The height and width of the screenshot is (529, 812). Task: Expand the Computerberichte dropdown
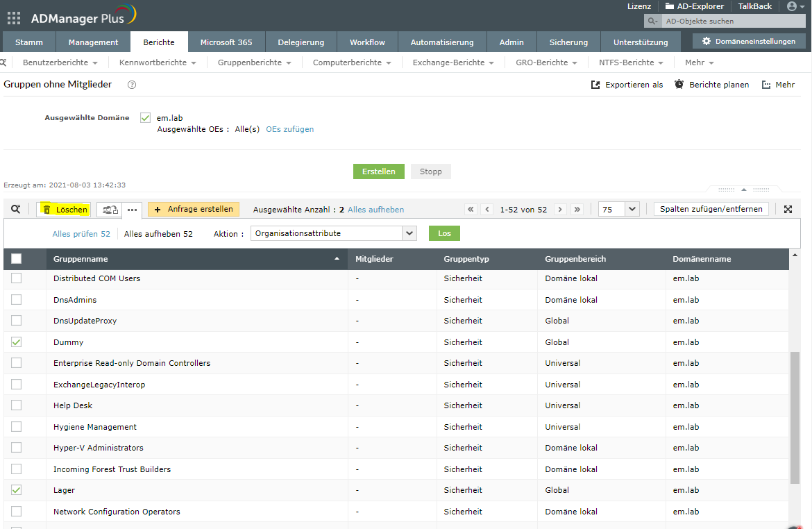coord(352,62)
